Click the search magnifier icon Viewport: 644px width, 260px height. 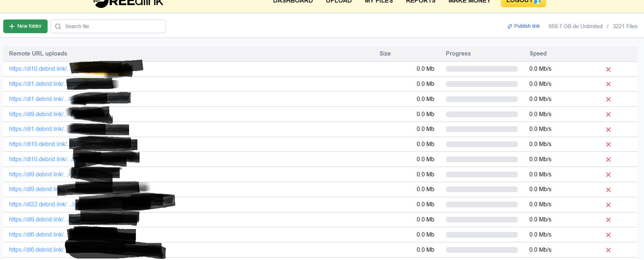click(x=58, y=26)
